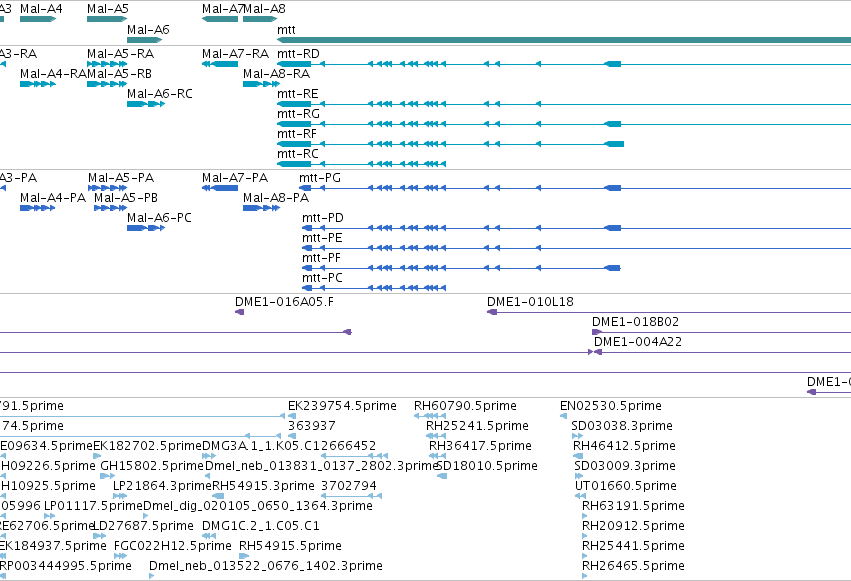The width and height of the screenshot is (851, 581).
Task: Select the Mal-A4-PA protein label
Action: tap(53, 198)
